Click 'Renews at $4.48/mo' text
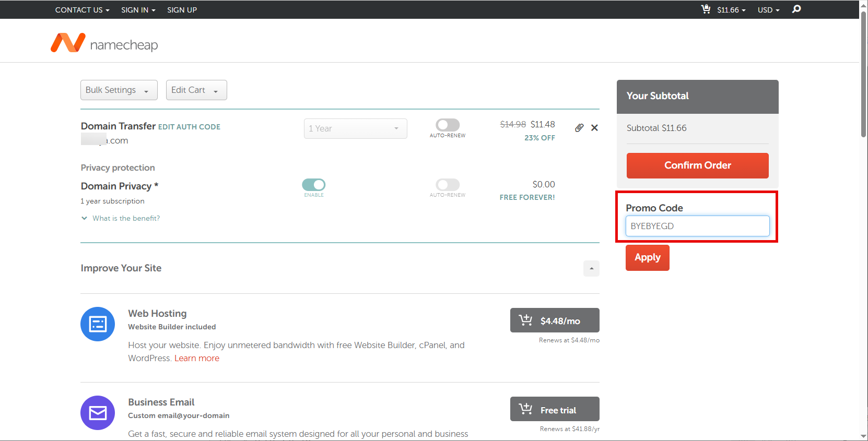The height and width of the screenshot is (441, 868). point(569,340)
